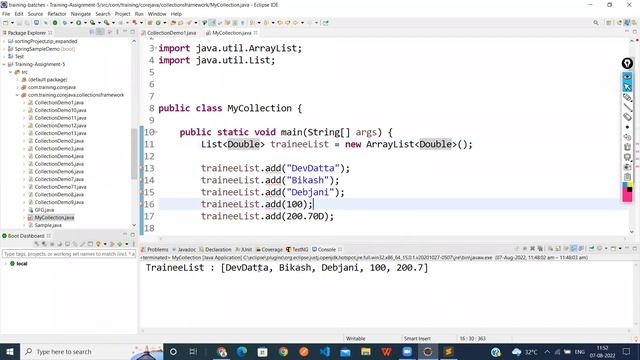This screenshot has height=360, width=640.
Task: Toggle the annotation eye visibility tool
Action: (x=627, y=77)
